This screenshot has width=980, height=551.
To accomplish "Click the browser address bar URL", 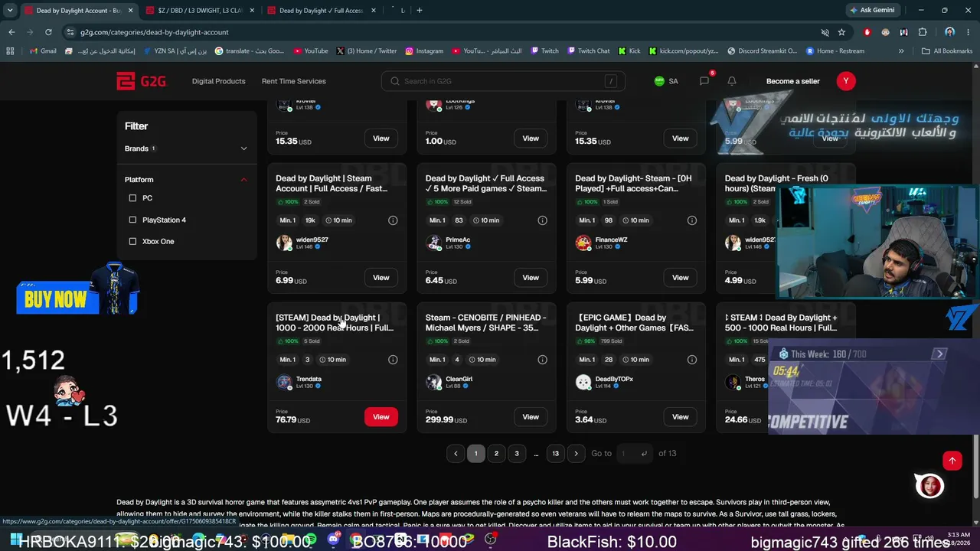I will (x=155, y=32).
